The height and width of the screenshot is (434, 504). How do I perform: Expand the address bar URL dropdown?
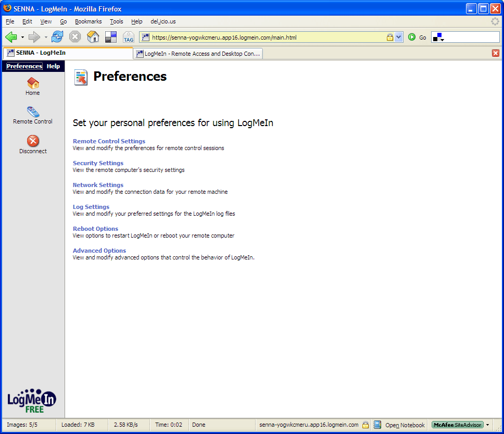point(399,37)
